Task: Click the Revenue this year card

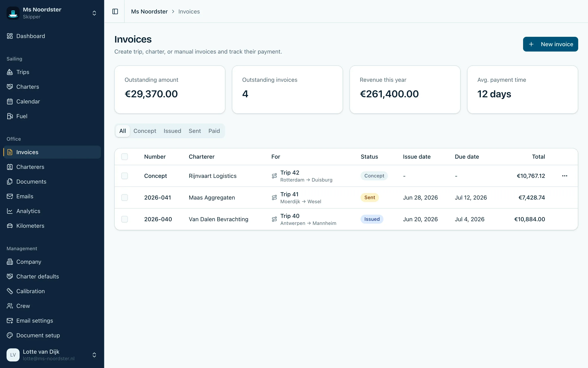Action: coord(405,89)
